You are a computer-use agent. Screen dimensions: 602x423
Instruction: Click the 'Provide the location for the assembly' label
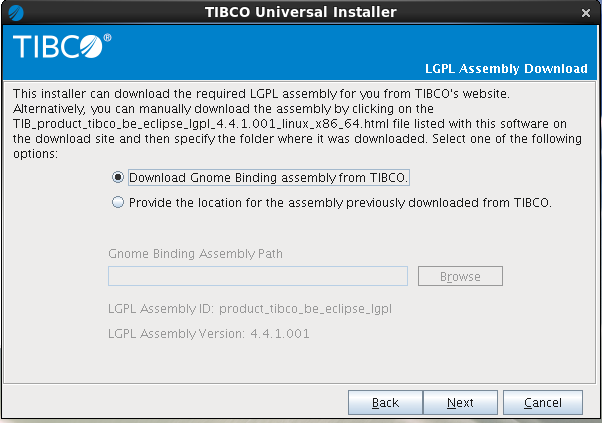click(x=340, y=203)
